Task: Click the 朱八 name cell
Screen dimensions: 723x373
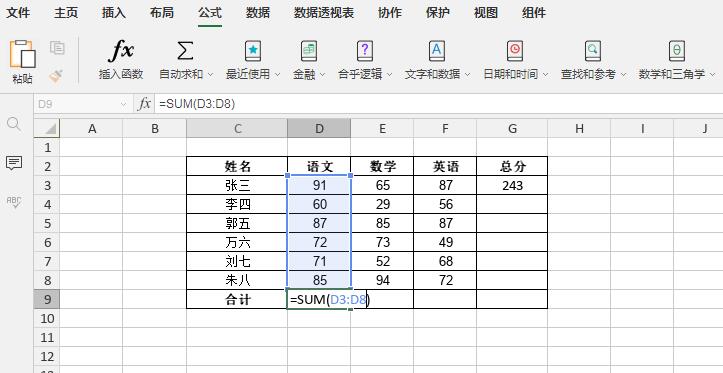Action: click(x=237, y=280)
